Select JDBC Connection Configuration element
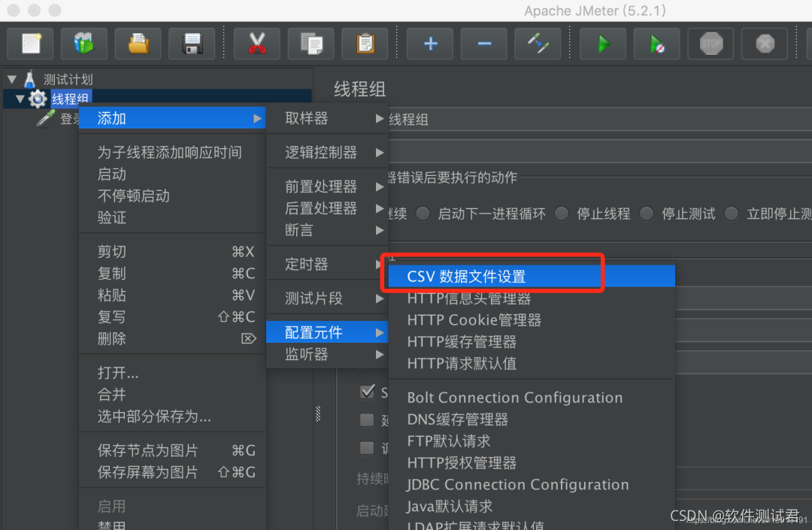This screenshot has height=530, width=812. pos(532,484)
